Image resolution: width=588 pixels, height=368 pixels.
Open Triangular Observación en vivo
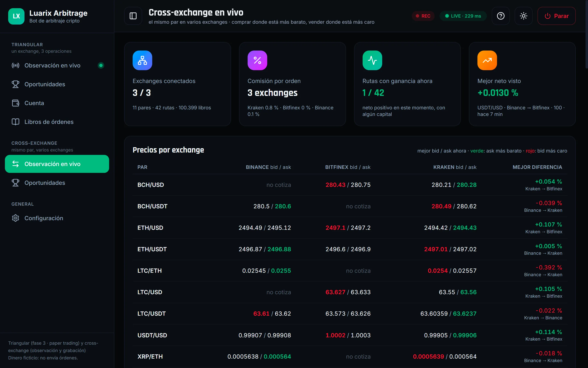point(57,65)
